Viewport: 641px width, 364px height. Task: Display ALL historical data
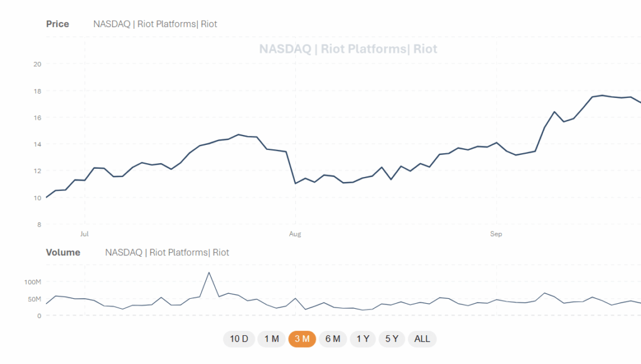(x=423, y=339)
